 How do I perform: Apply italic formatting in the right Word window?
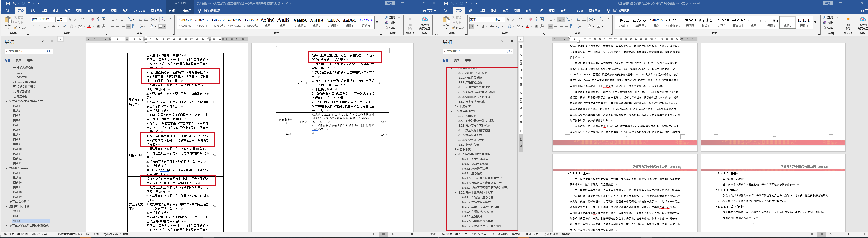tap(477, 26)
